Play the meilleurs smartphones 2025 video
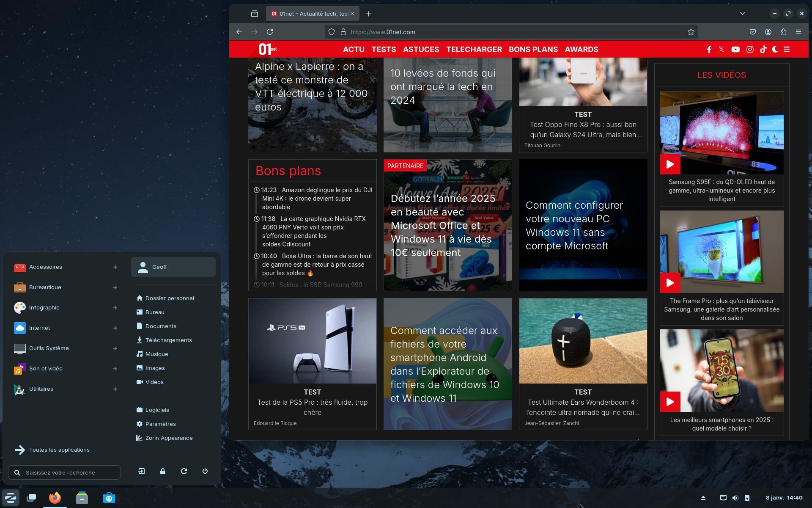Image resolution: width=812 pixels, height=508 pixels. pyautogui.click(x=670, y=402)
